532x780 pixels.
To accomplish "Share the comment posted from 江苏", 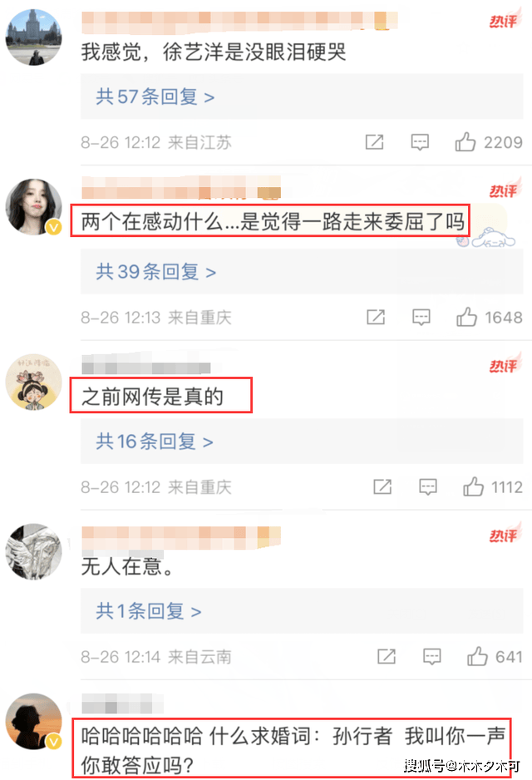I will click(x=374, y=142).
